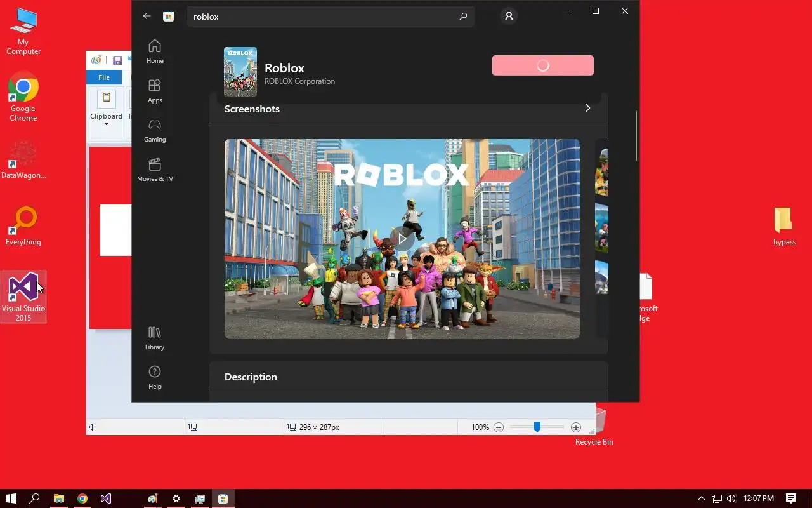Click the Paste clipboard icon in Paint
Image resolution: width=812 pixels, height=508 pixels.
tap(107, 98)
